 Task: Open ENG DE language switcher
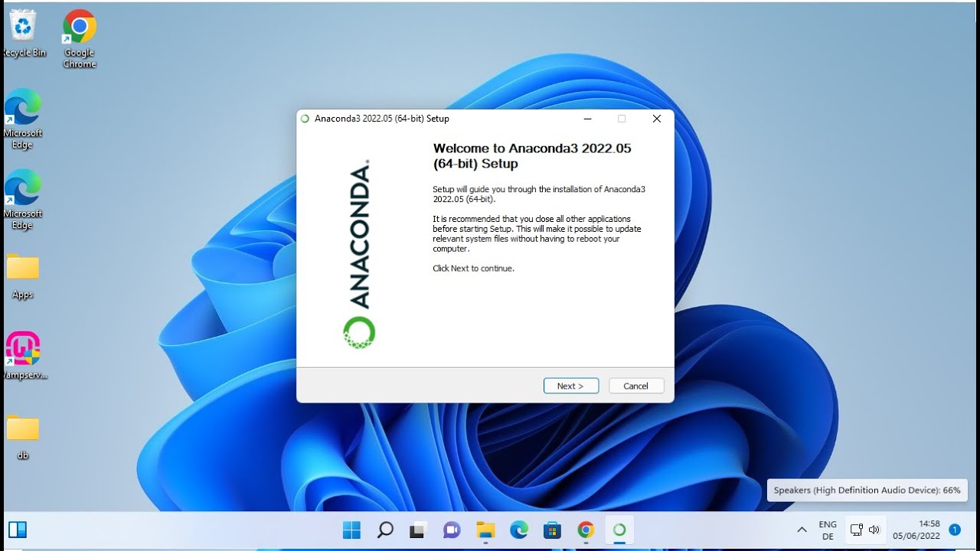(x=828, y=530)
